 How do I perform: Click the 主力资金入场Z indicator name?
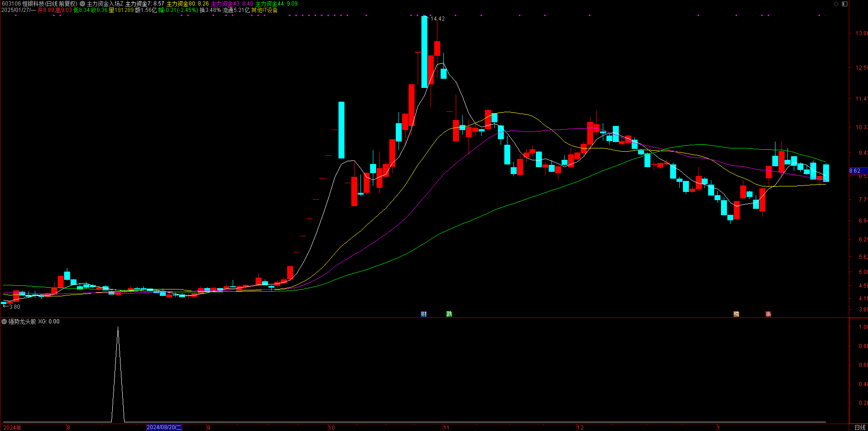point(105,4)
